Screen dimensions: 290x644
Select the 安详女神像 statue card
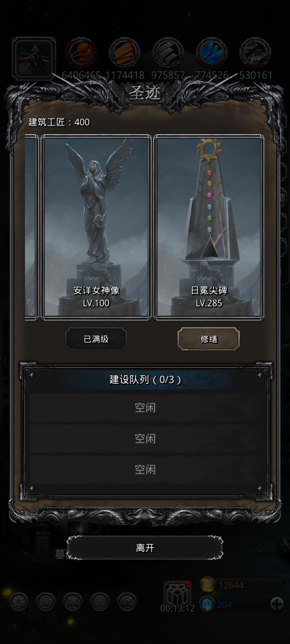coord(96,227)
